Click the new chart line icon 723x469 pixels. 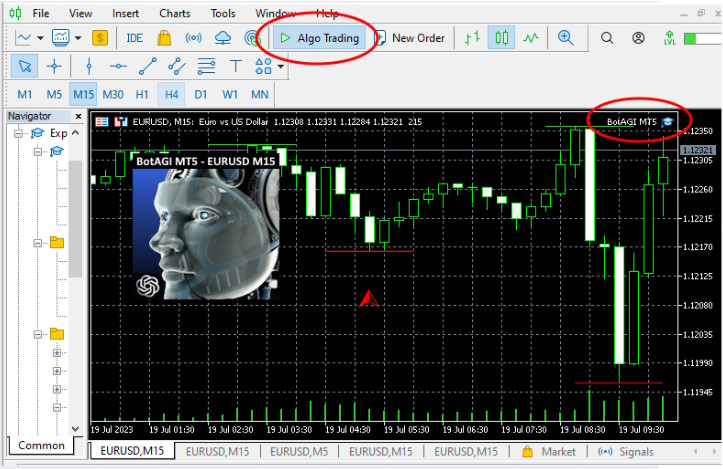click(x=23, y=38)
